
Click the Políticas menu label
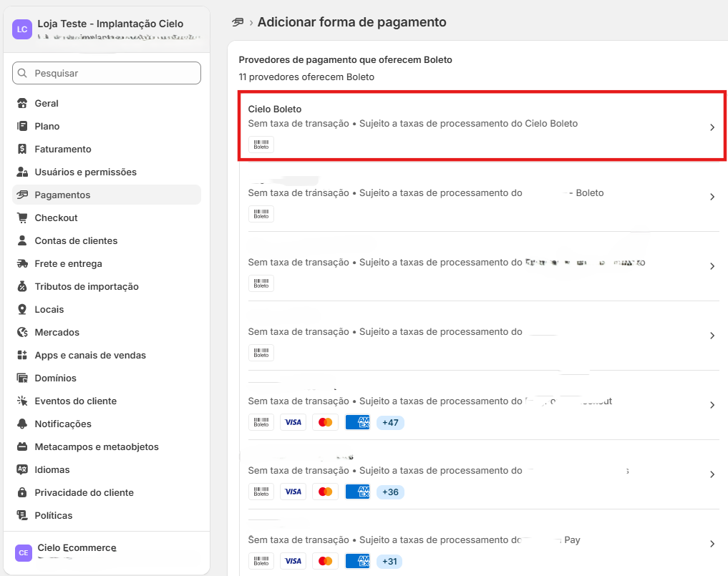click(x=54, y=515)
